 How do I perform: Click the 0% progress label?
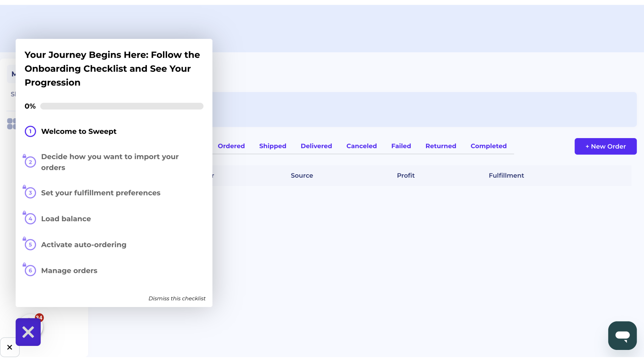30,106
